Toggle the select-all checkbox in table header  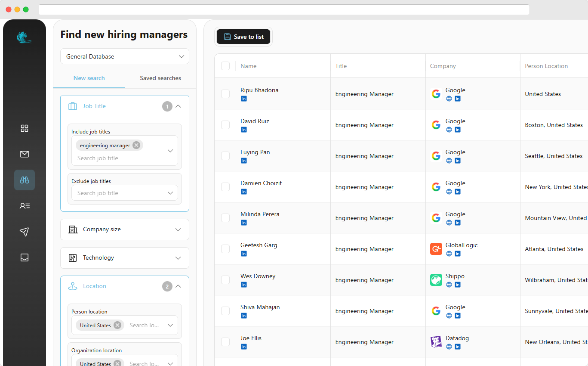(225, 66)
